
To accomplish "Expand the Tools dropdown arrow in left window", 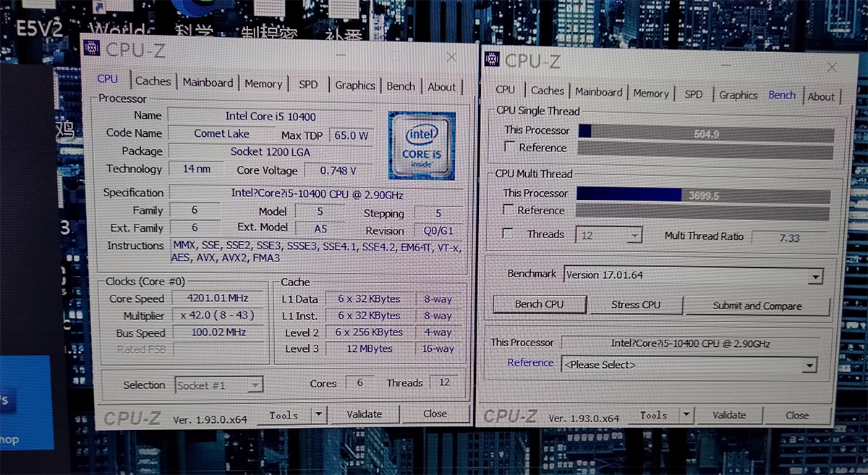I will point(319,415).
